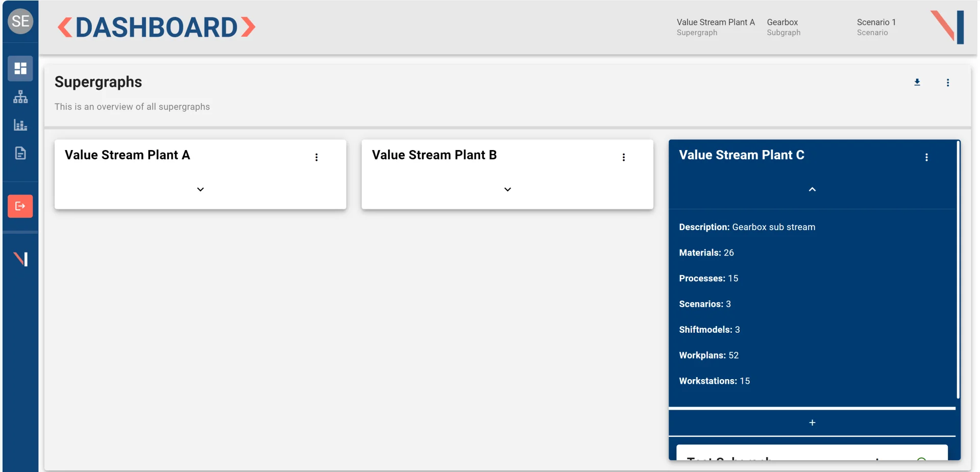The width and height of the screenshot is (980, 472).
Task: Click the Gearbox subgraph breadcrumb
Action: point(783,27)
